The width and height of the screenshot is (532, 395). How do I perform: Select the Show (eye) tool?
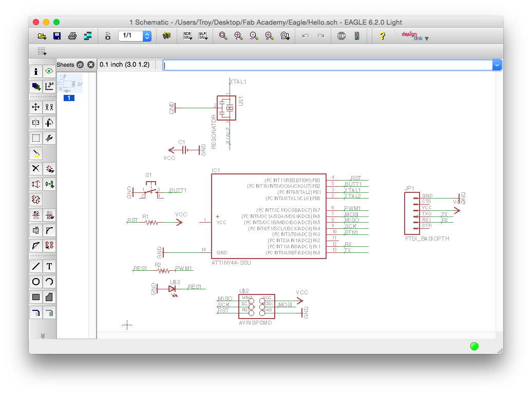[x=49, y=71]
